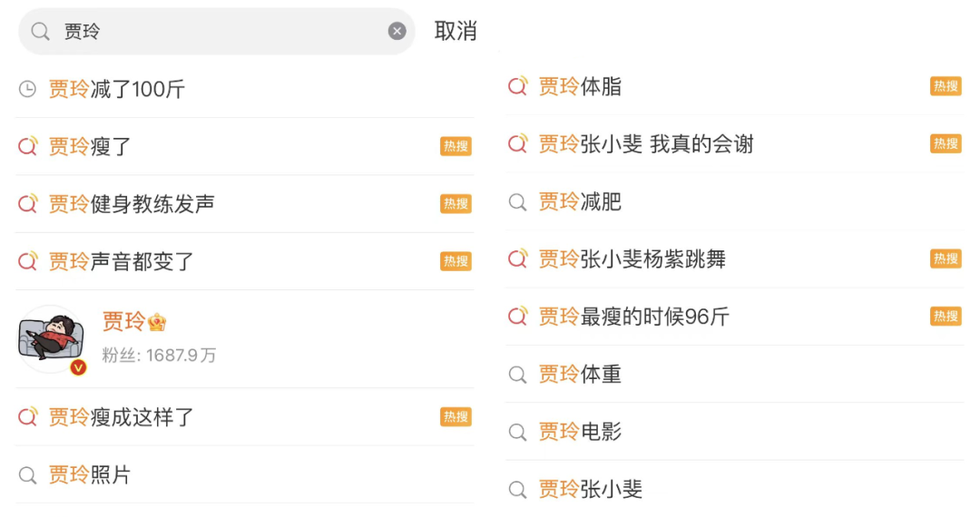Image resolution: width=980 pixels, height=517 pixels.
Task: Tap the magnifier icon in search bar
Action: pos(40,32)
